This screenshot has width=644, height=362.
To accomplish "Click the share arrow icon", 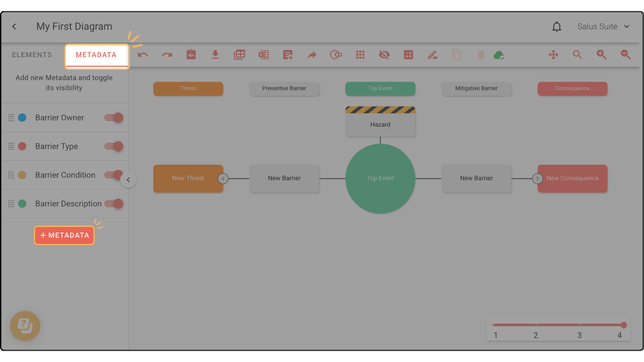I will tap(312, 55).
